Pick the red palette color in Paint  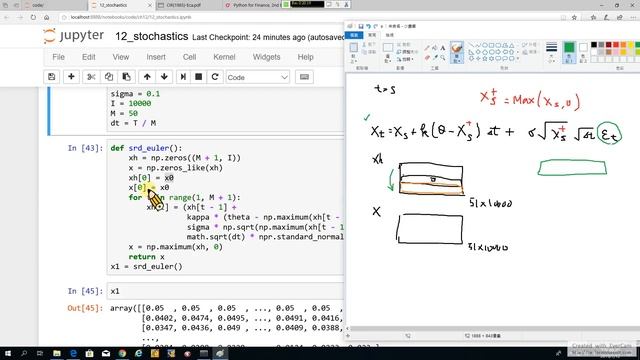tap(616, 44)
